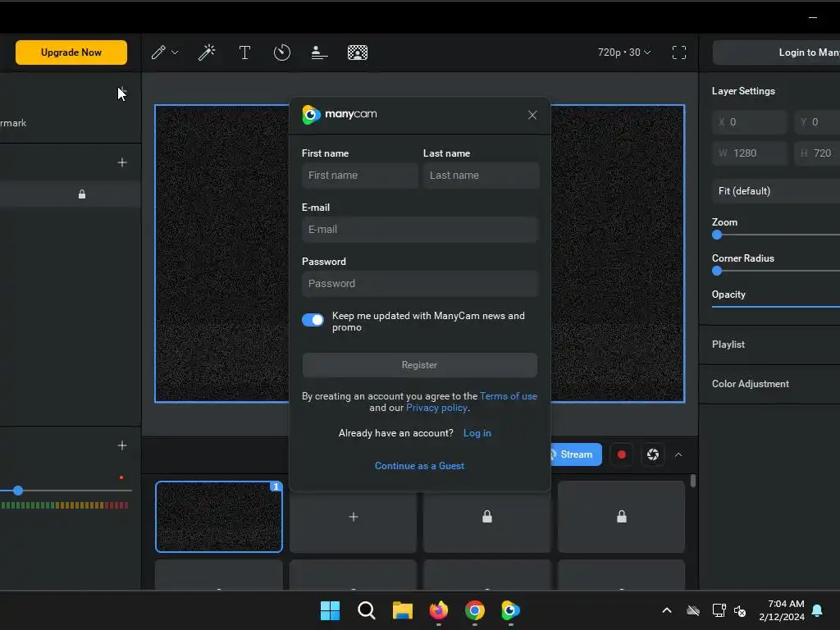
Task: Adjust the Zoom slider handle
Action: point(717,235)
